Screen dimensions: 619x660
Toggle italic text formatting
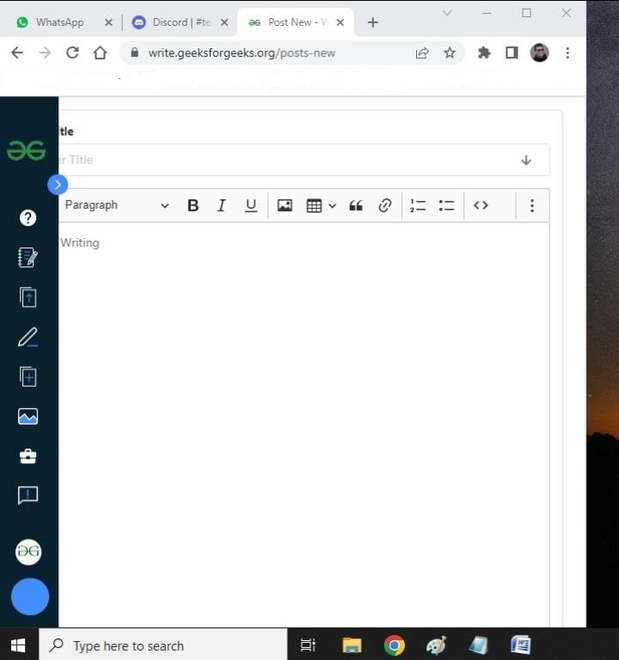[221, 205]
